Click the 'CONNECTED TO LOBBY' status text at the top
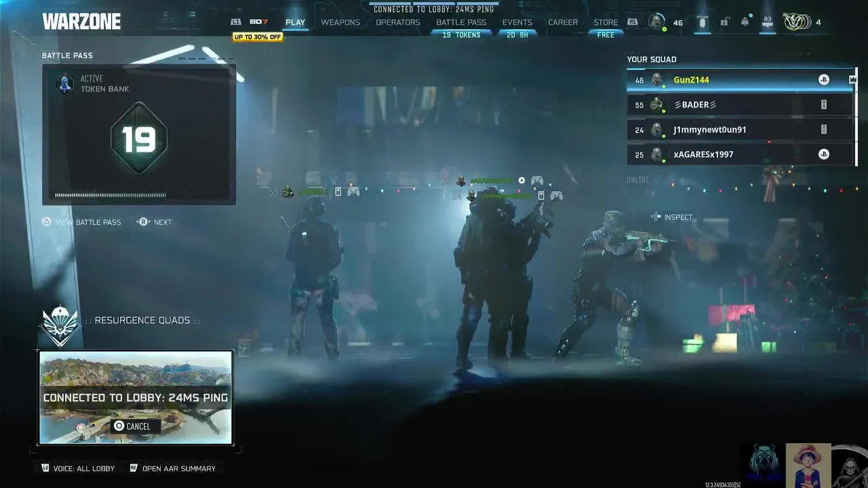The height and width of the screenshot is (488, 868). click(434, 9)
